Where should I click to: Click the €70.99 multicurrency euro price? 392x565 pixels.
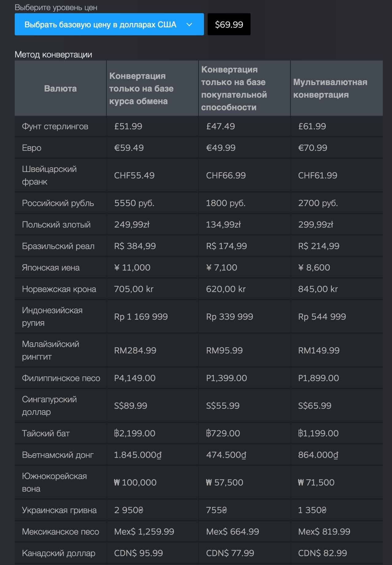coord(313,148)
